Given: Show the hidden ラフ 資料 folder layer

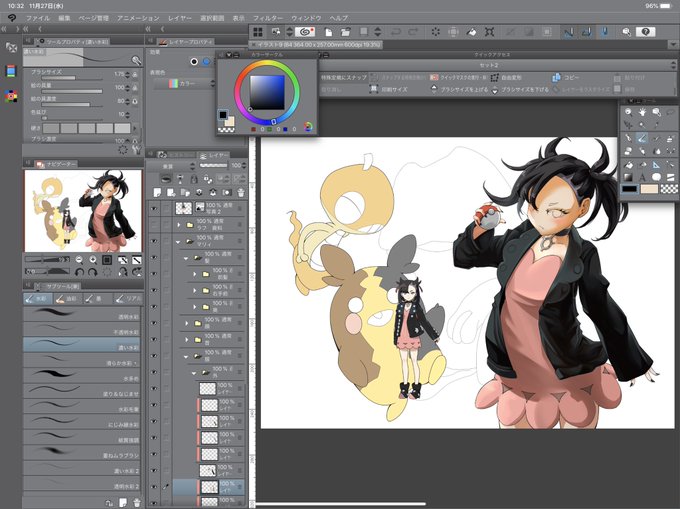Looking at the screenshot, I should 154,225.
